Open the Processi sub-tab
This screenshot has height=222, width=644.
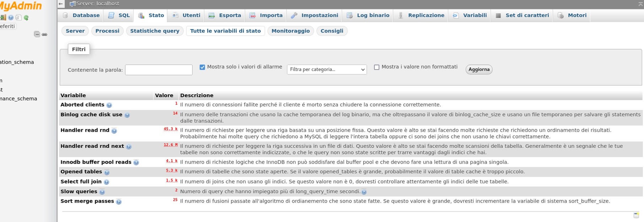[x=107, y=31]
